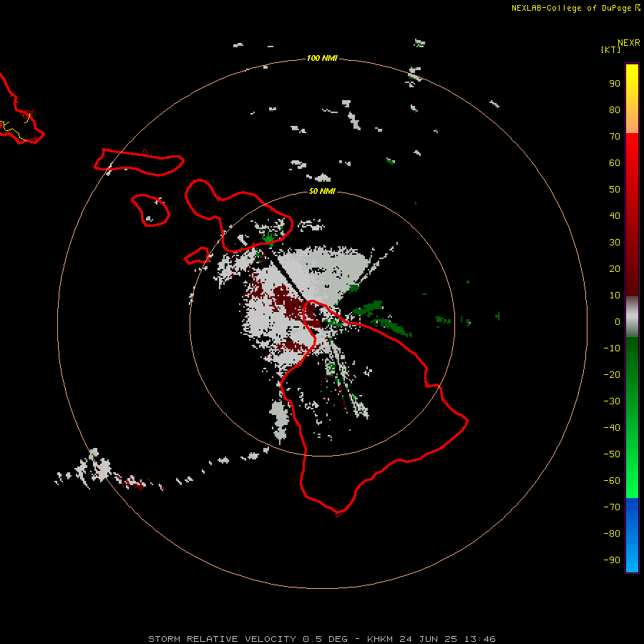Click the 30 value on the velocity scale
The height and width of the screenshot is (644, 644).
[x=615, y=243]
